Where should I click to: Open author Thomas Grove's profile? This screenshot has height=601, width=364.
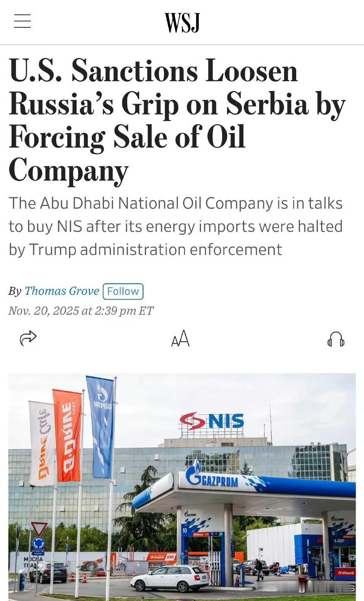pos(62,291)
